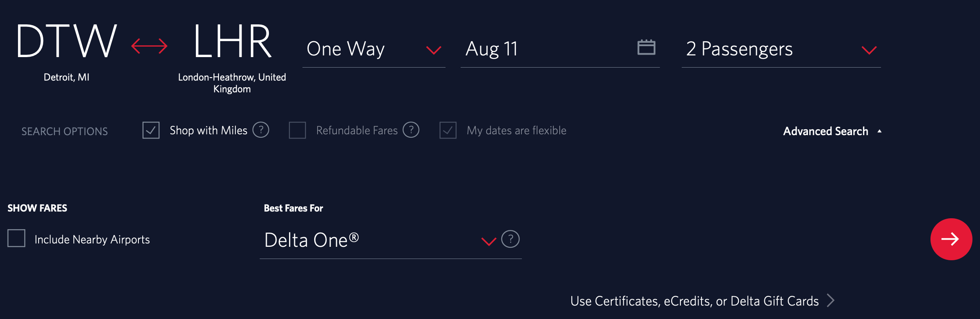Click the Best Fares For label

[x=293, y=208]
